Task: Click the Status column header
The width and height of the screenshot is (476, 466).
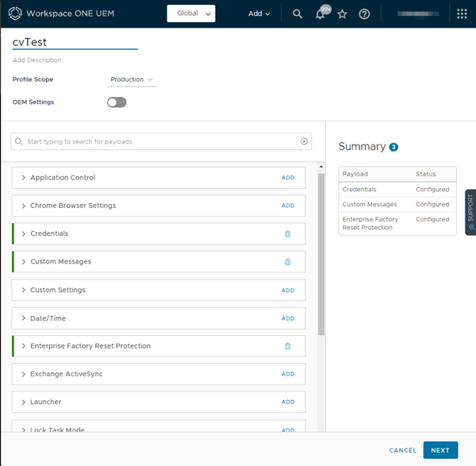Action: [x=425, y=174]
